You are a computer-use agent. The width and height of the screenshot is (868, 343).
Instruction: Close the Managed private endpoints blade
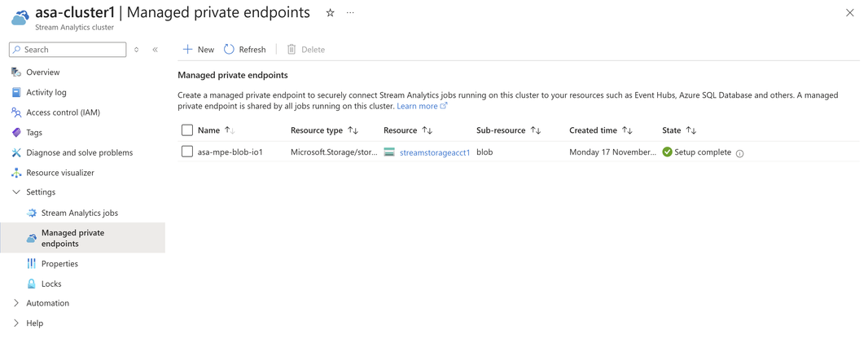[x=850, y=13]
